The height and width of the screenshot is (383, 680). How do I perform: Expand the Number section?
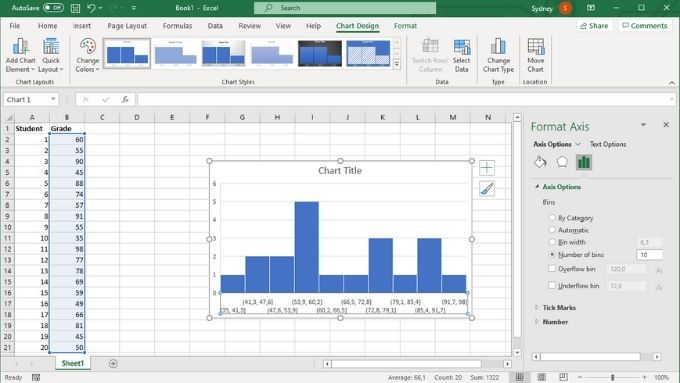537,322
